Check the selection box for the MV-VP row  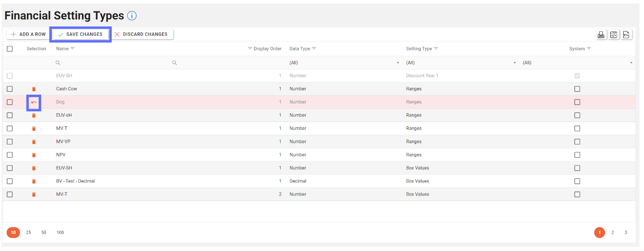point(10,142)
